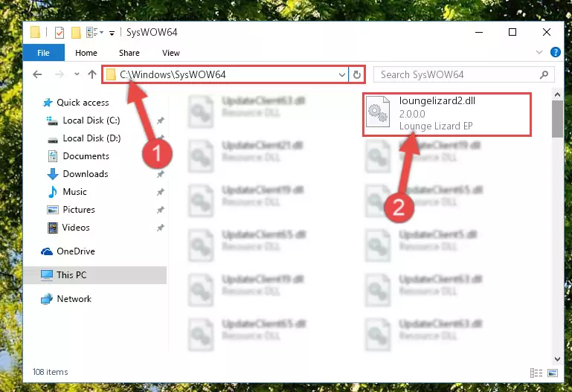Open the File ribbon tab
The image size is (572, 392).
[x=43, y=53]
